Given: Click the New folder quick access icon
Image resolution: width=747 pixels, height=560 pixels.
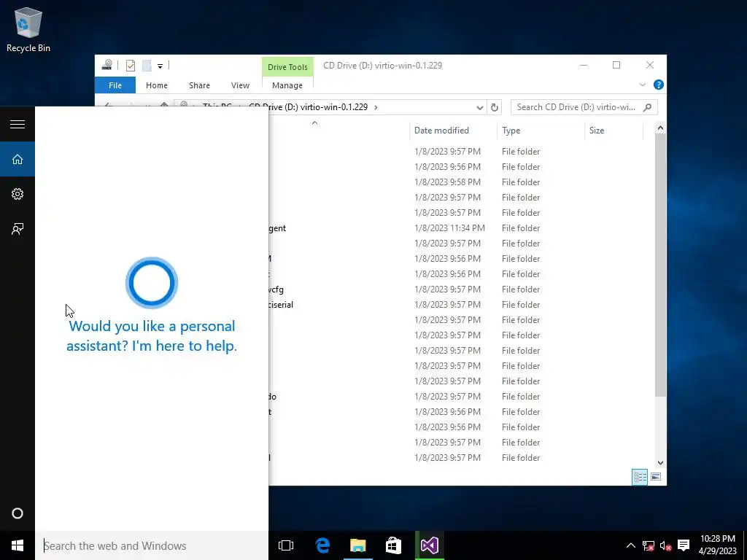Looking at the screenshot, I should pos(147,66).
